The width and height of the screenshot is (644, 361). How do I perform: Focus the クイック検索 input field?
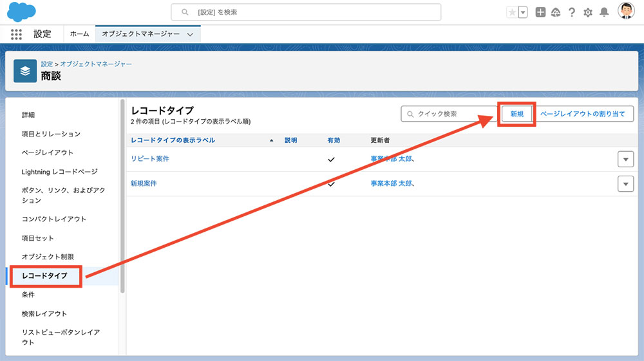click(448, 114)
